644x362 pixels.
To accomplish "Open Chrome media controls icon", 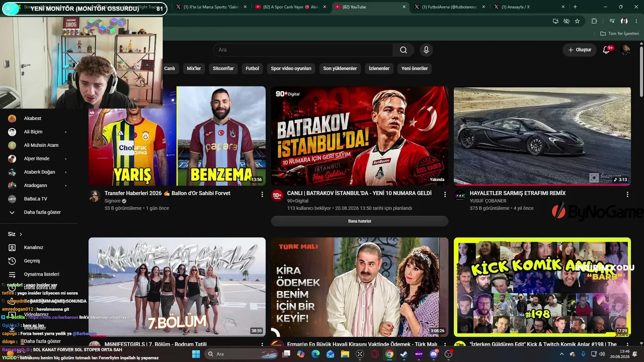I will click(x=612, y=21).
